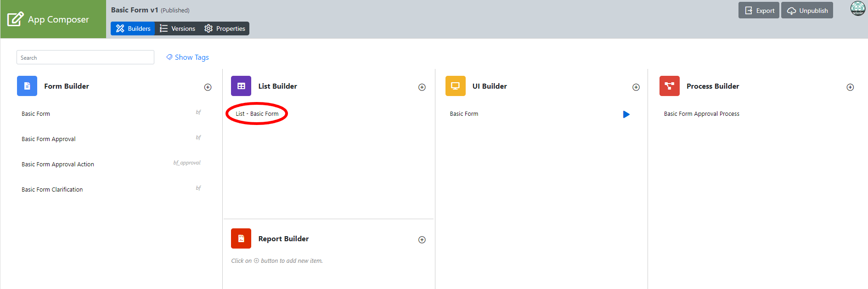
Task: Add a new process in Process Builder
Action: click(850, 87)
